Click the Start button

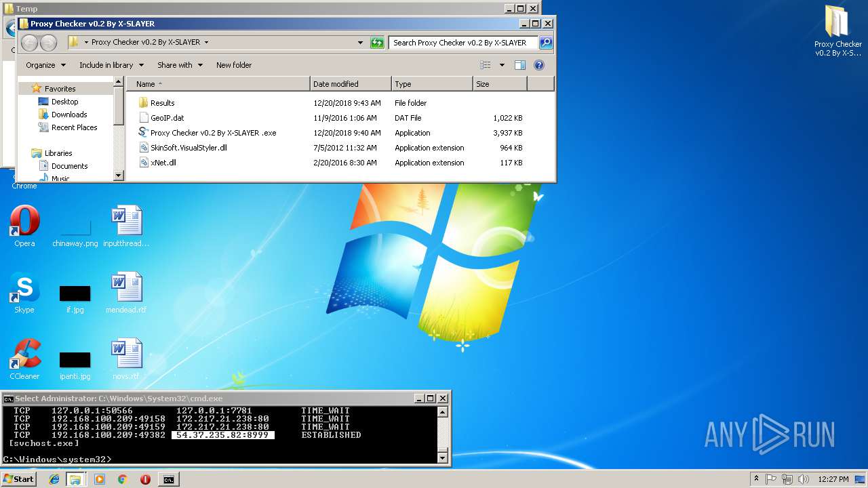coord(19,479)
